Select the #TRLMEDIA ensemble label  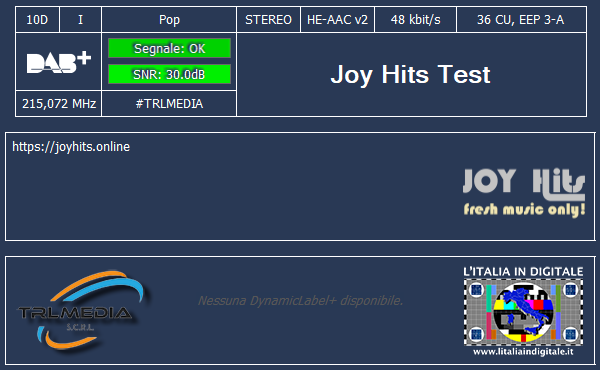[x=169, y=104]
